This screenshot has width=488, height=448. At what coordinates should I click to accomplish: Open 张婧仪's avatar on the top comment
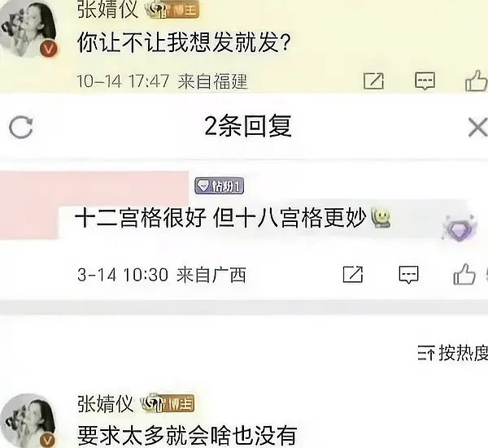29,28
